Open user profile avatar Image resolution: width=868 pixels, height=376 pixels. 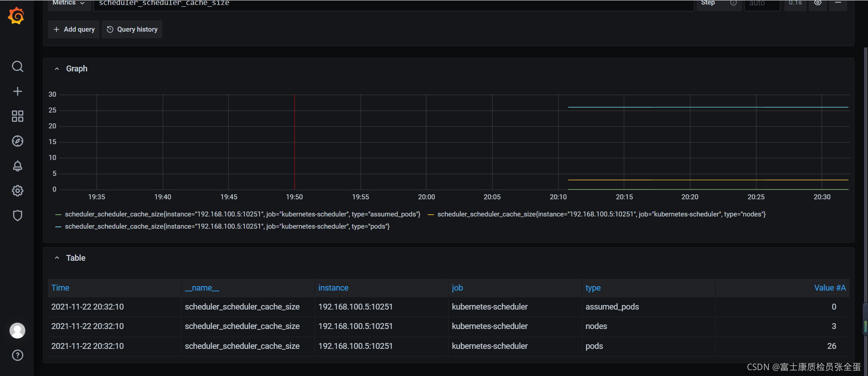(17, 331)
